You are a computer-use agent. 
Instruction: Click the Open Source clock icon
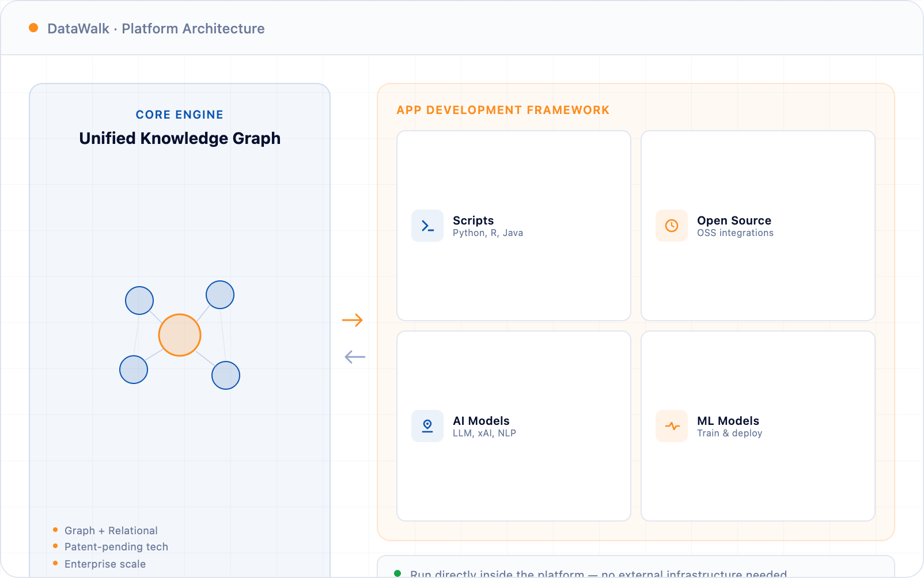[672, 226]
